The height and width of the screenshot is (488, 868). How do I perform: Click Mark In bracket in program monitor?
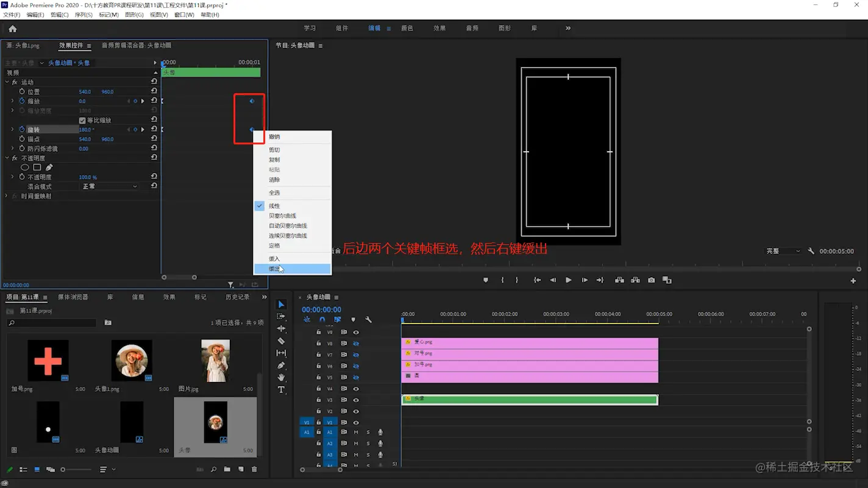point(502,280)
